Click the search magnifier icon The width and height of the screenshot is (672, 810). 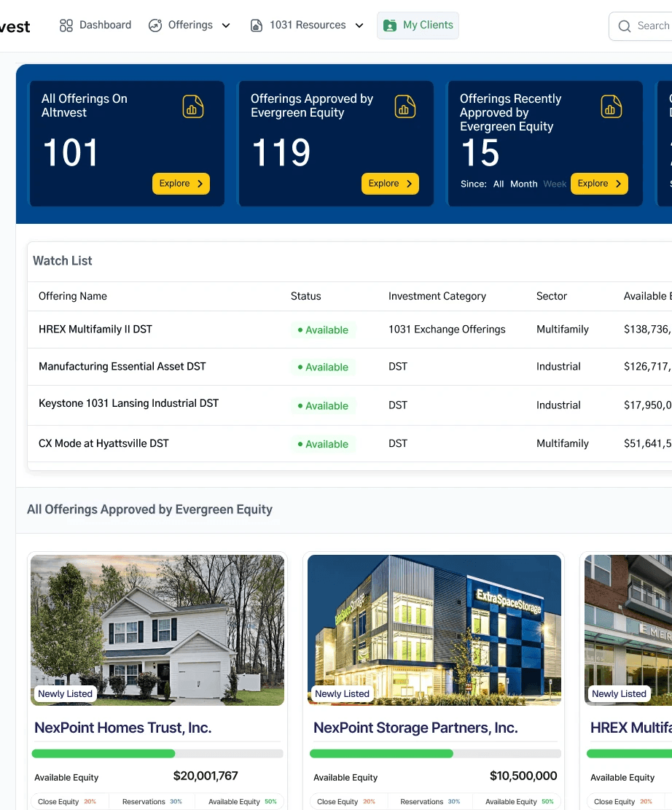pyautogui.click(x=625, y=26)
